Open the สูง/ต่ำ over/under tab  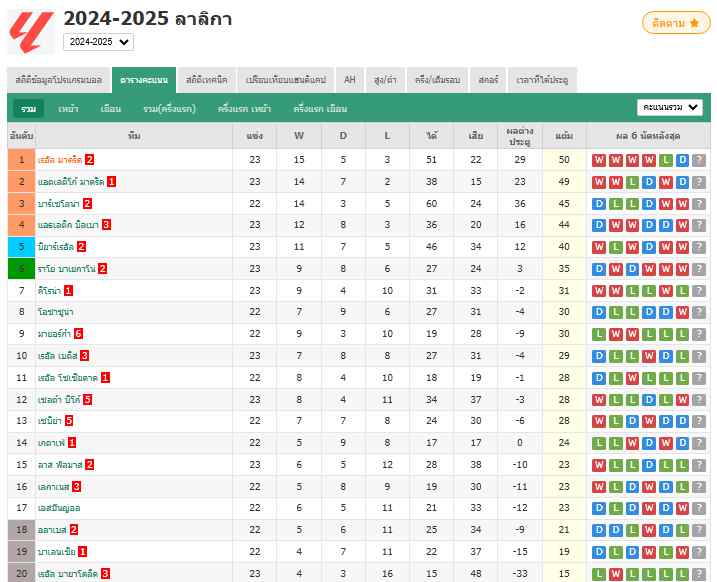[x=385, y=80]
